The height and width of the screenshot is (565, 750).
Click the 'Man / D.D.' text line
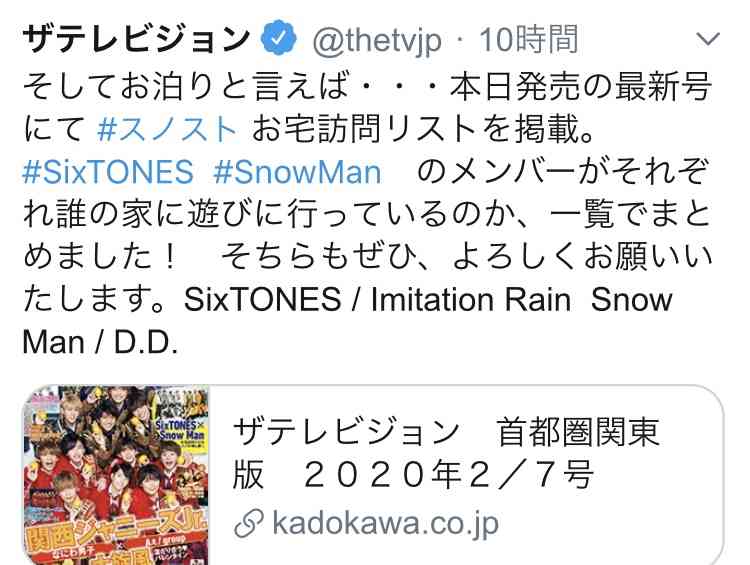pyautogui.click(x=100, y=343)
